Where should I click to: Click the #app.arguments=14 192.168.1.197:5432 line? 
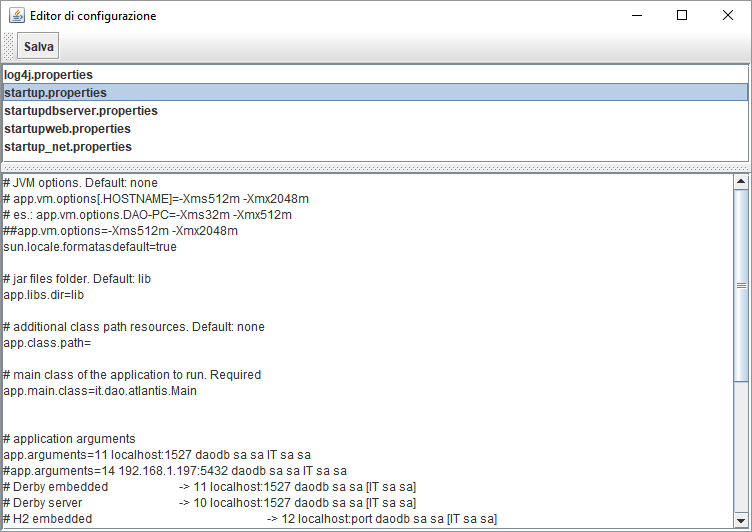click(175, 471)
